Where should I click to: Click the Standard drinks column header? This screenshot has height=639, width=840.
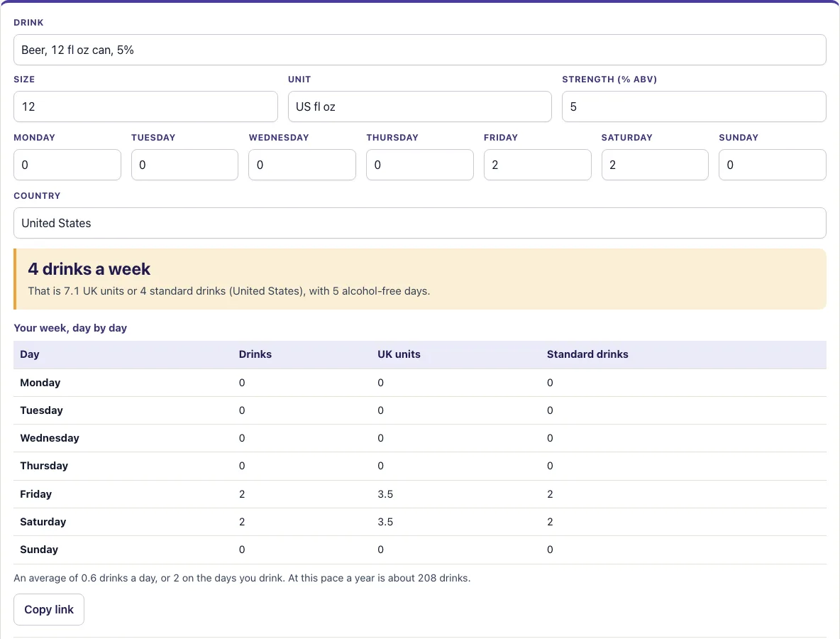(587, 354)
